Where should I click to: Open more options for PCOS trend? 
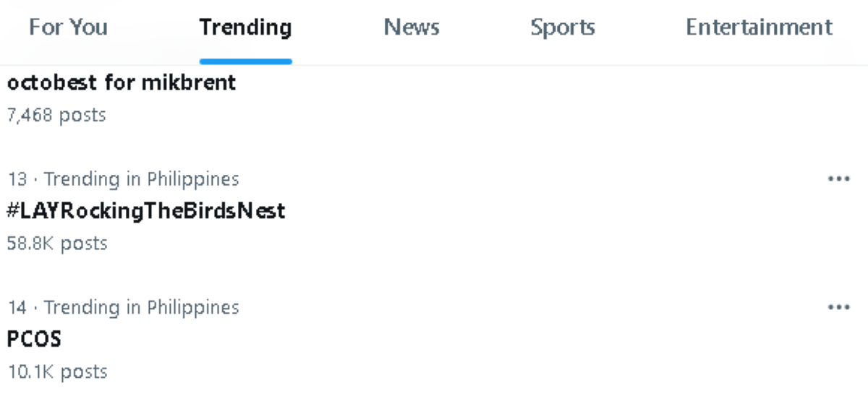coord(838,307)
